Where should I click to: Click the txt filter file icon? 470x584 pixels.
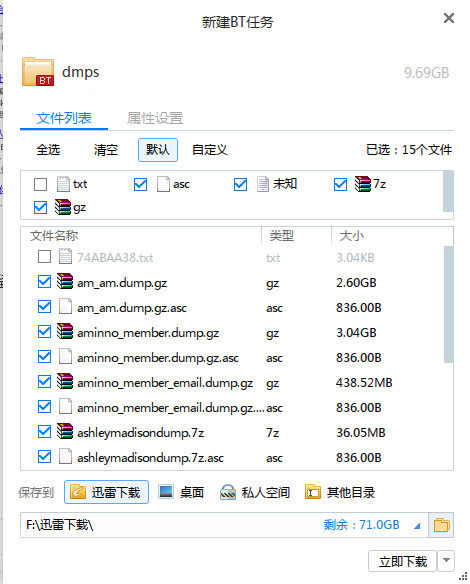(x=63, y=184)
